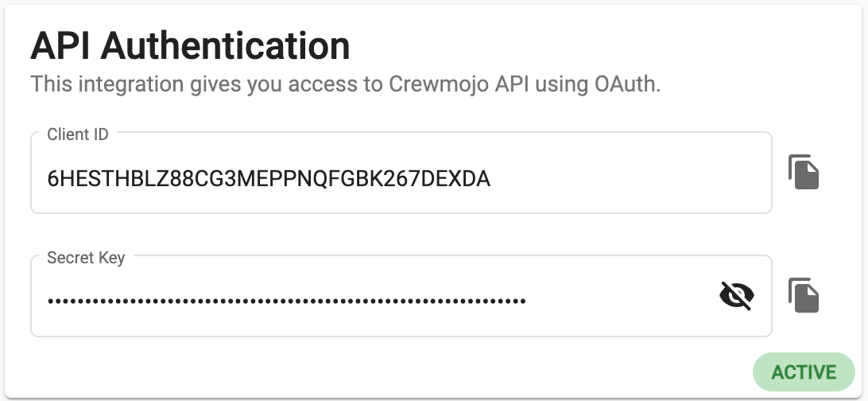The image size is (868, 401).
Task: Click the masked Secret Key dots
Action: point(286,302)
